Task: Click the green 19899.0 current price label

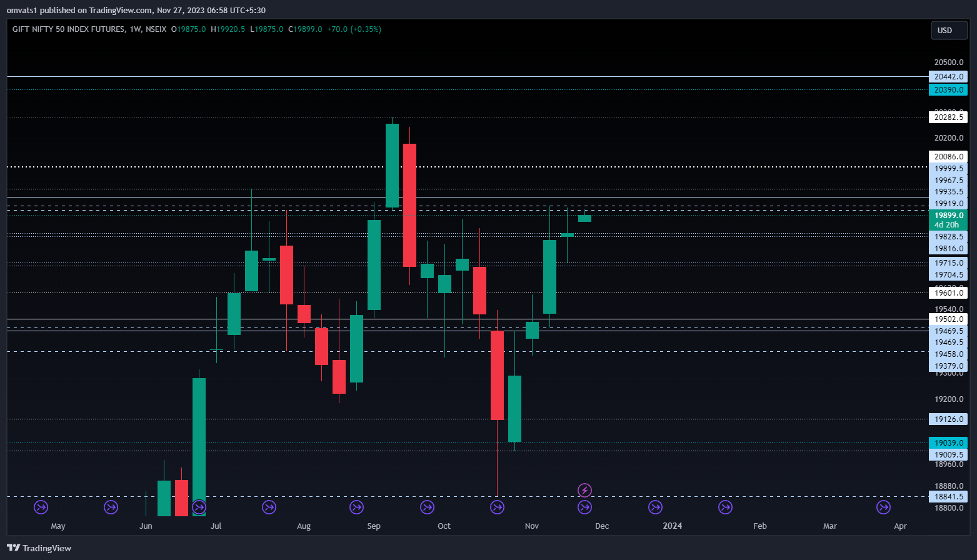Action: tap(948, 216)
